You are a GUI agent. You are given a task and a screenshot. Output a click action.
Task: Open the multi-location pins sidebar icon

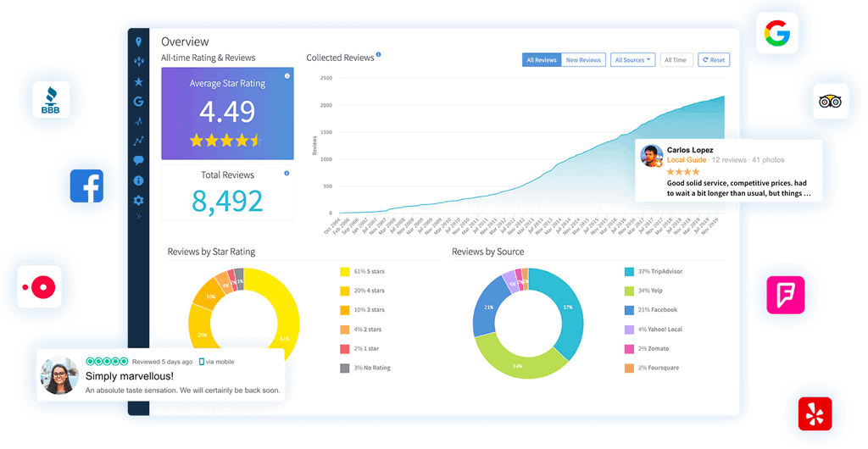tap(138, 61)
